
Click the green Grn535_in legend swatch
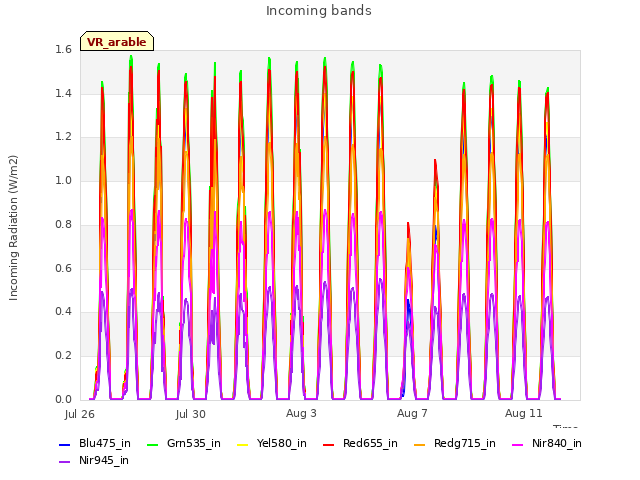[x=152, y=444]
